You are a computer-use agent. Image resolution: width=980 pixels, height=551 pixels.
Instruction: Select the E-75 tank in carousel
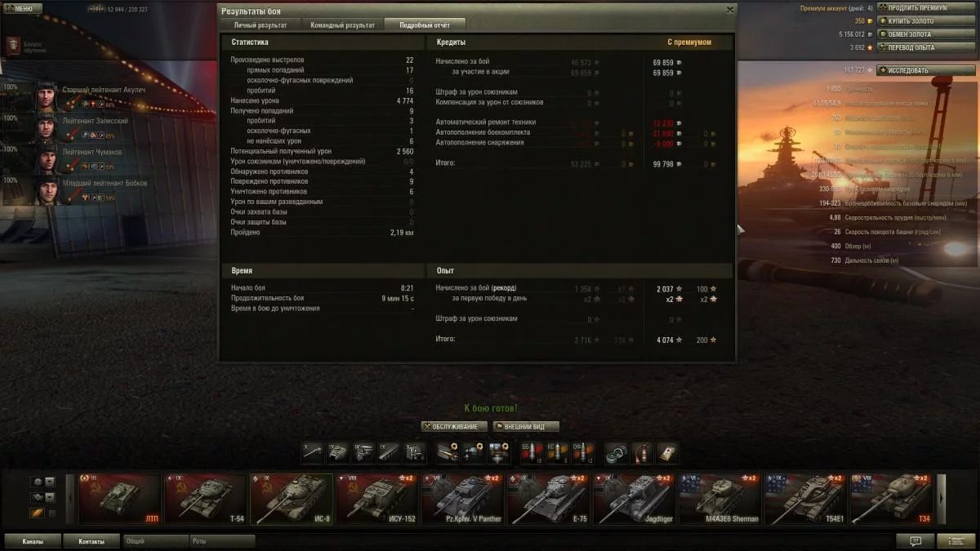550,499
